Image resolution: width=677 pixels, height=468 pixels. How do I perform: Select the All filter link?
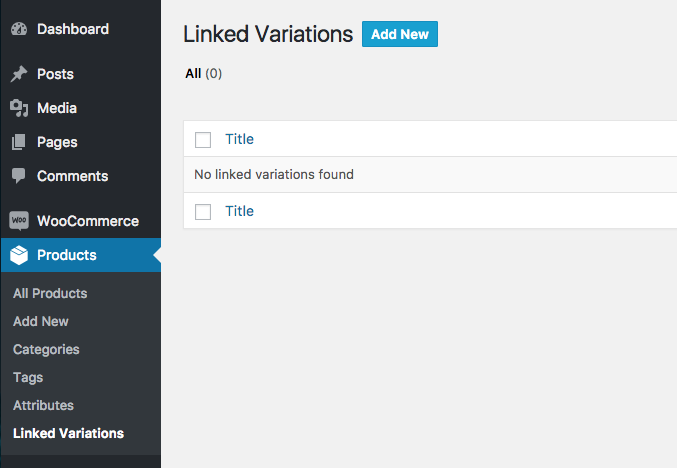(193, 73)
